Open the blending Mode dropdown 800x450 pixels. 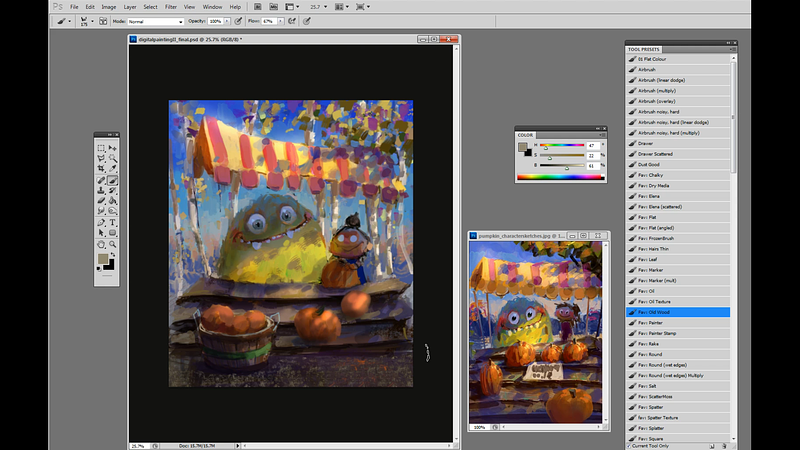[x=155, y=20]
